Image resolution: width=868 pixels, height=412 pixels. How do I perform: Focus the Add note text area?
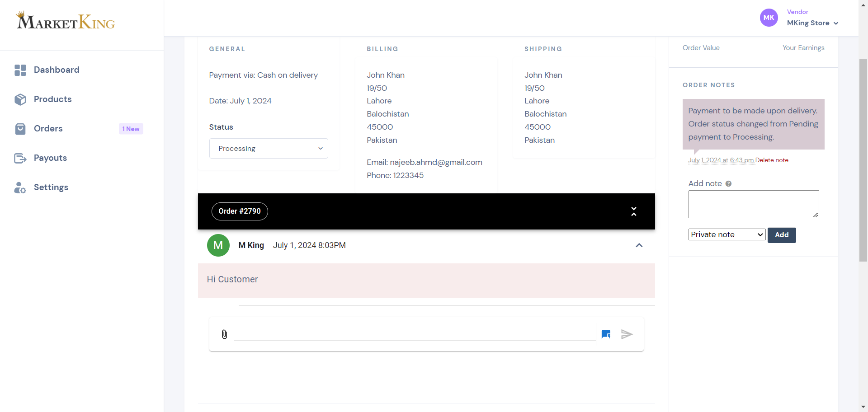pyautogui.click(x=754, y=204)
